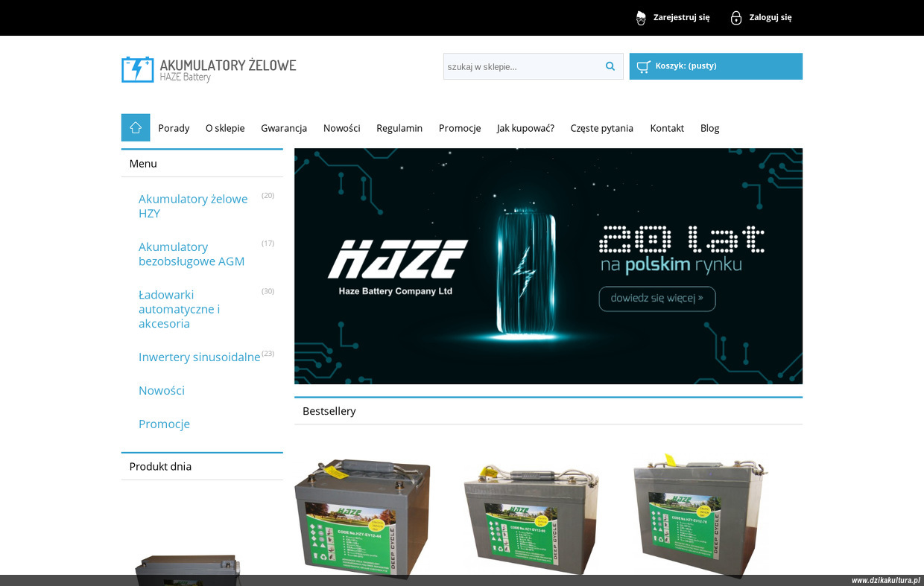This screenshot has width=924, height=586.
Task: Click the shopping cart icon
Action: (x=643, y=66)
